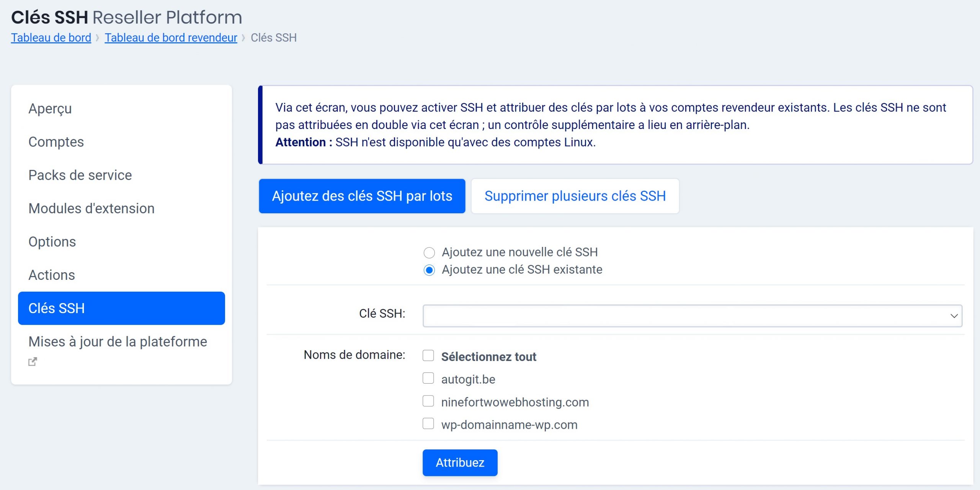Check the ninefortwowebhosting.com checkbox
The width and height of the screenshot is (980, 490).
coord(428,401)
